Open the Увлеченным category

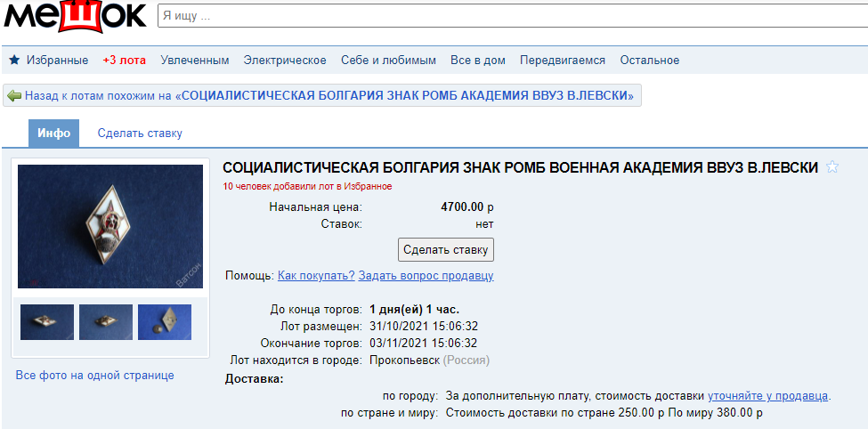(x=195, y=61)
